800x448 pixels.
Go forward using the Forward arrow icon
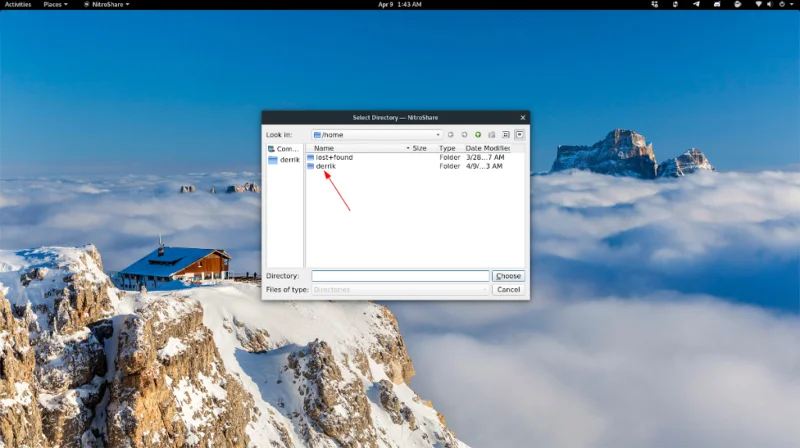(464, 135)
